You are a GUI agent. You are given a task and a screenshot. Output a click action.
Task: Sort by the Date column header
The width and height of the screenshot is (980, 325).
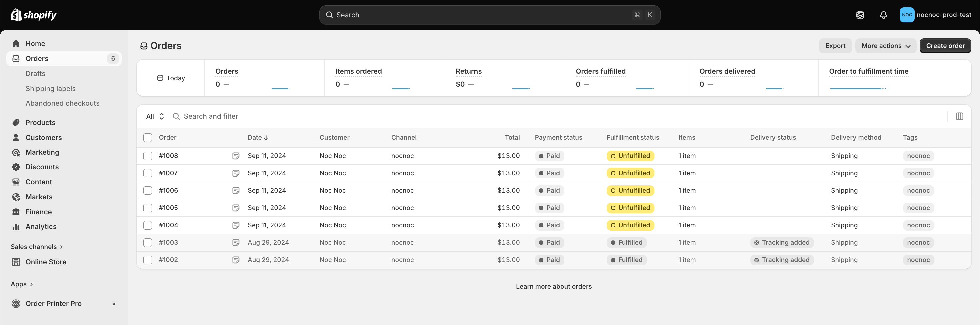[x=258, y=137]
